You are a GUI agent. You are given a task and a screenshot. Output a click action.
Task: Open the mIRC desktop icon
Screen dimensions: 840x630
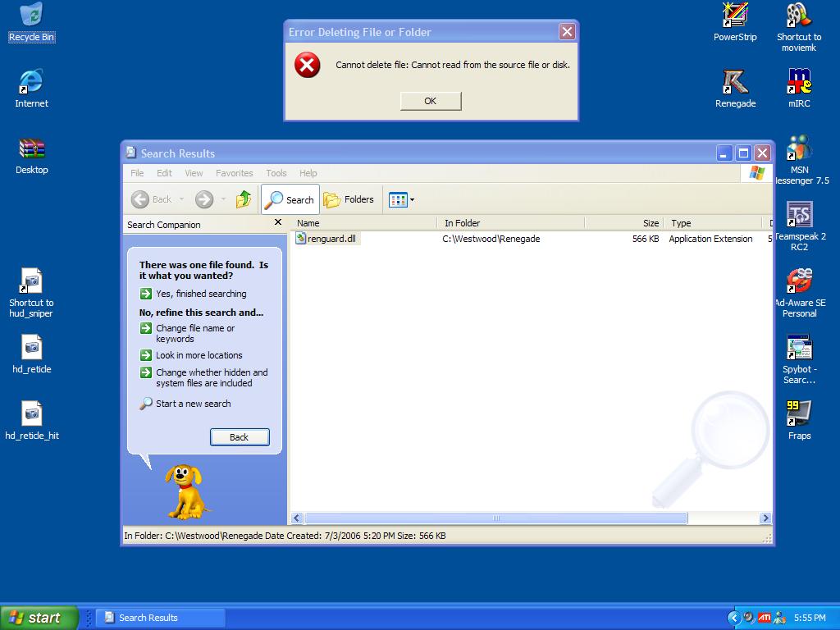coord(799,83)
